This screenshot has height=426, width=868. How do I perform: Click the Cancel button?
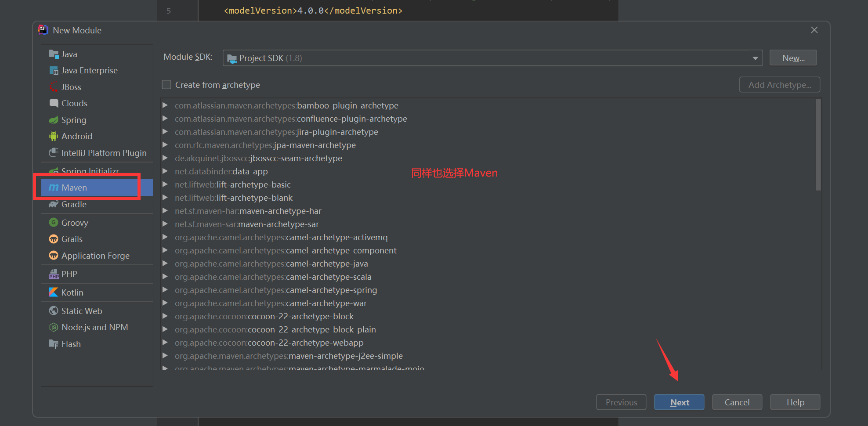pos(737,402)
